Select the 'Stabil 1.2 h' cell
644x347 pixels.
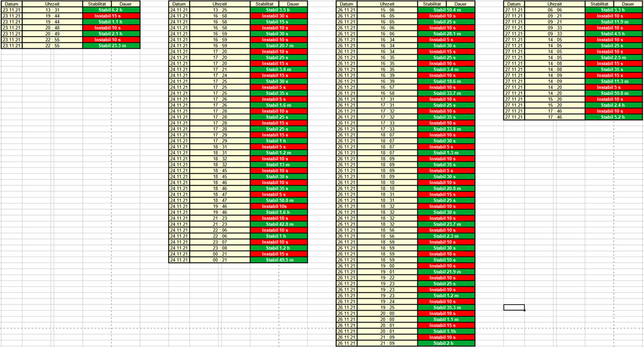(279, 248)
